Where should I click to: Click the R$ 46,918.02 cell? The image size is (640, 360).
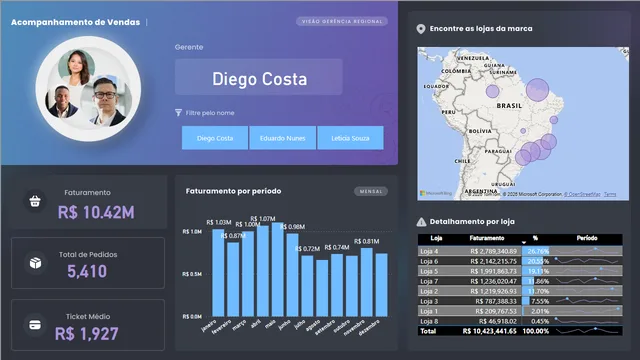click(498, 321)
